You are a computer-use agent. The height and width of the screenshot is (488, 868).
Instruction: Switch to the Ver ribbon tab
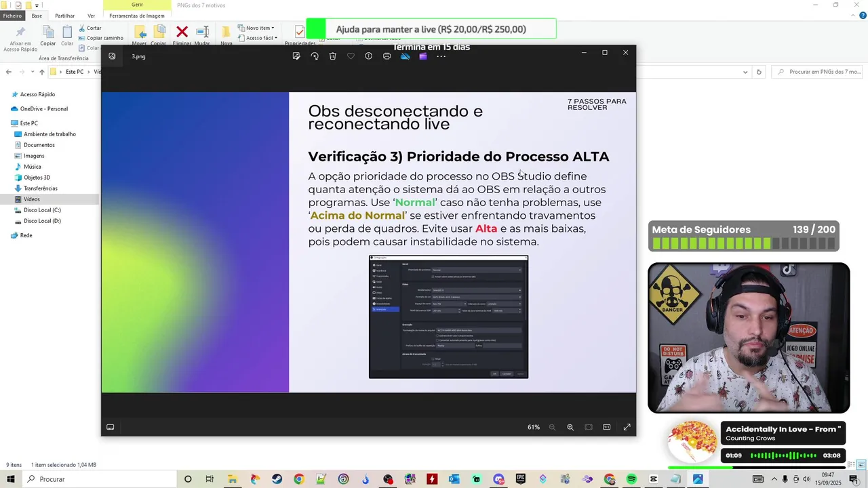91,16
